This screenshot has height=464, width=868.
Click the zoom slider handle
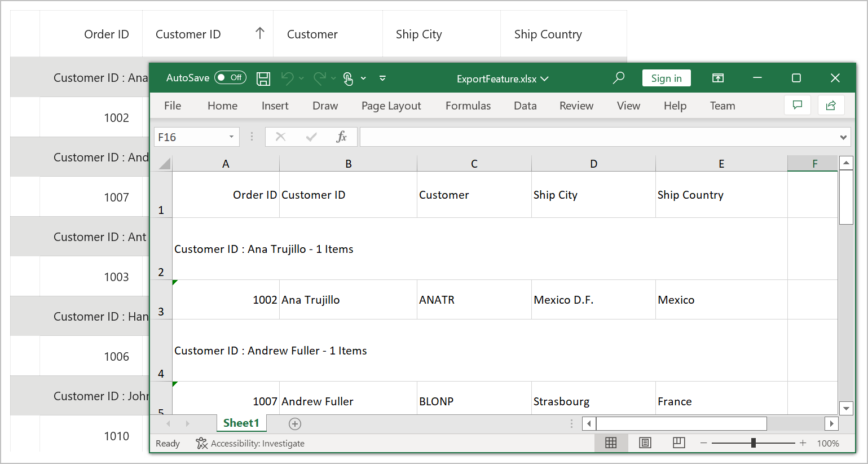753,443
